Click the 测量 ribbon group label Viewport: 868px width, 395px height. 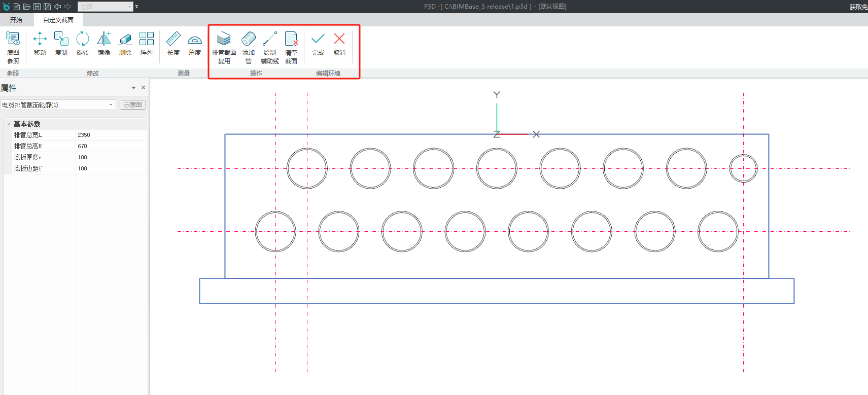click(x=184, y=74)
